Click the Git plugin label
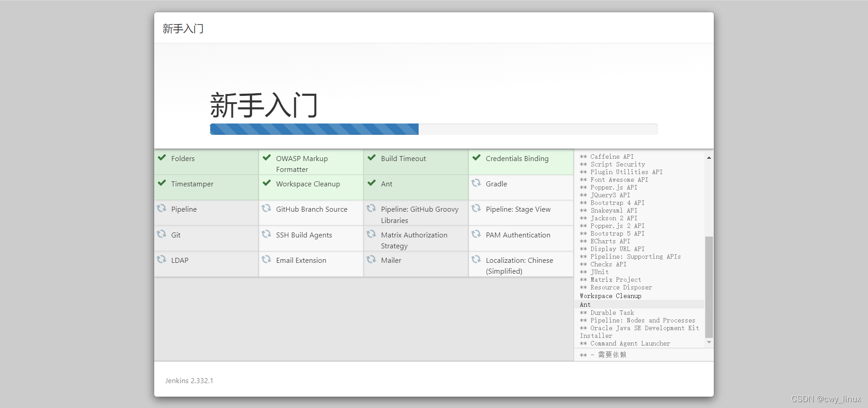This screenshot has height=408, width=868. 176,235
